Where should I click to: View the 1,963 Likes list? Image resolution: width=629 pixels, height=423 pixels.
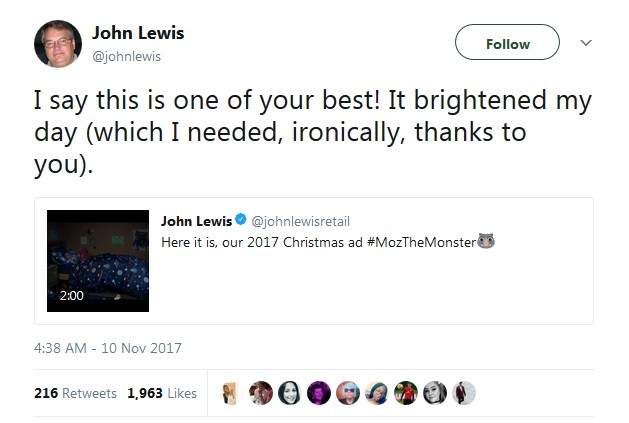(162, 393)
